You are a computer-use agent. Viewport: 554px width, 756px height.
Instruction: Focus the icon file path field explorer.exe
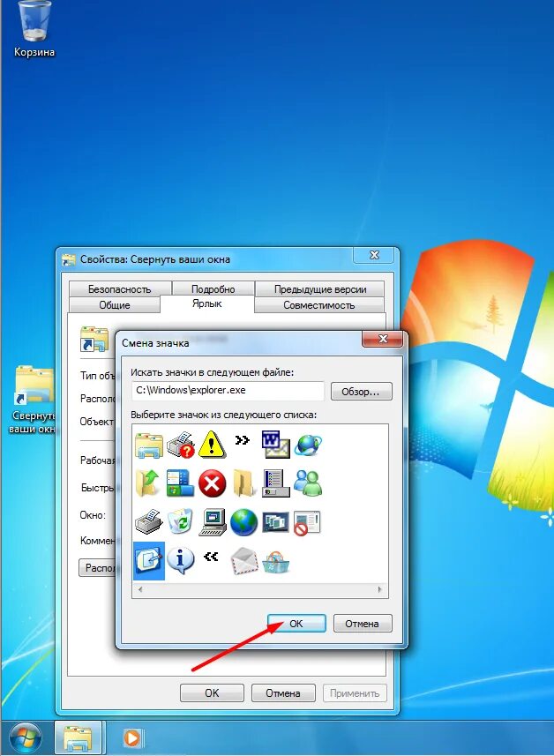228,391
